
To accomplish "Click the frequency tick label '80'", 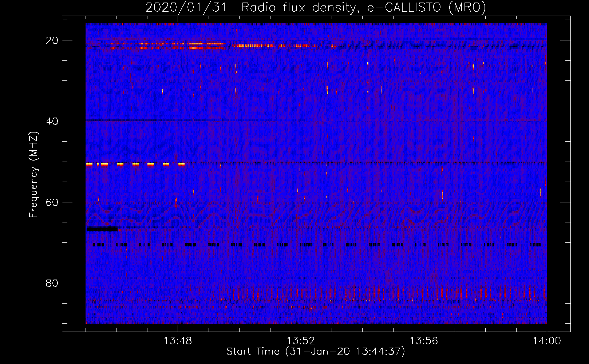I will [x=52, y=283].
